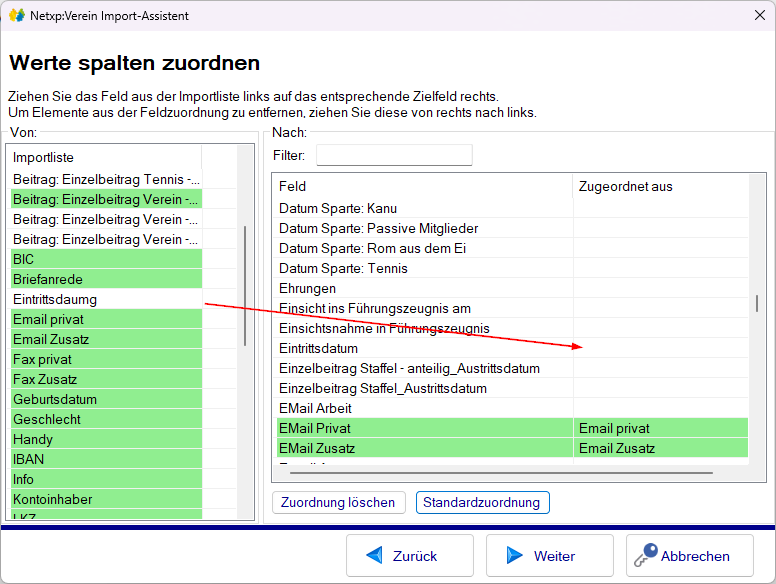Image resolution: width=776 pixels, height=584 pixels.
Task: Select the IBAN entry in import list
Action: point(105,459)
